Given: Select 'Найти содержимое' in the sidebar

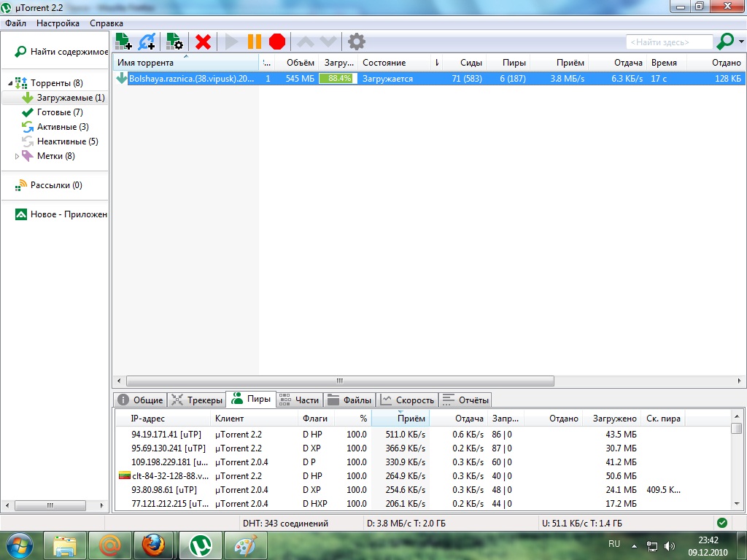Looking at the screenshot, I should [x=61, y=52].
